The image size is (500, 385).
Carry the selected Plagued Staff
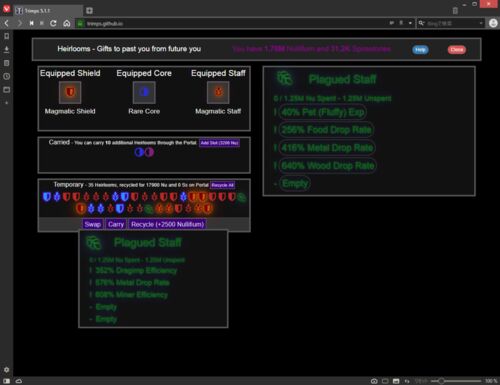point(116,224)
